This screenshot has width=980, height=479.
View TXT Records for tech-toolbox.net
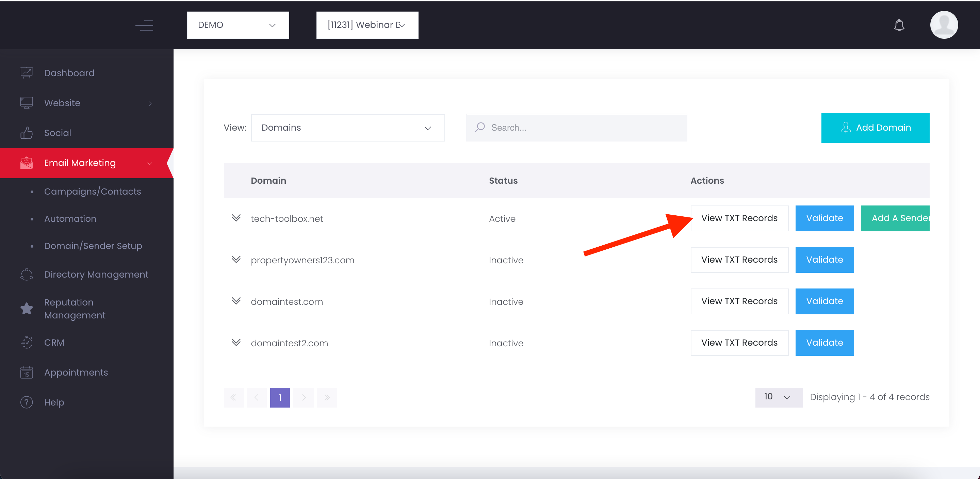739,218
